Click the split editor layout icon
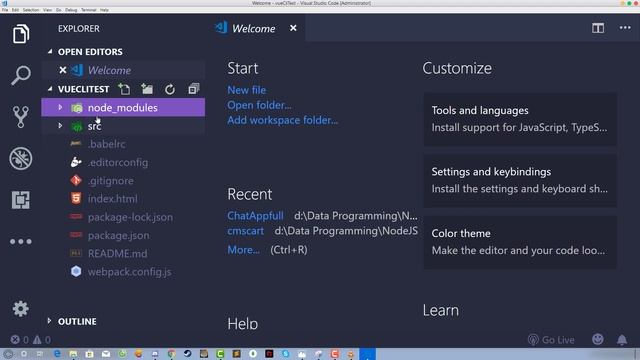 (x=598, y=28)
